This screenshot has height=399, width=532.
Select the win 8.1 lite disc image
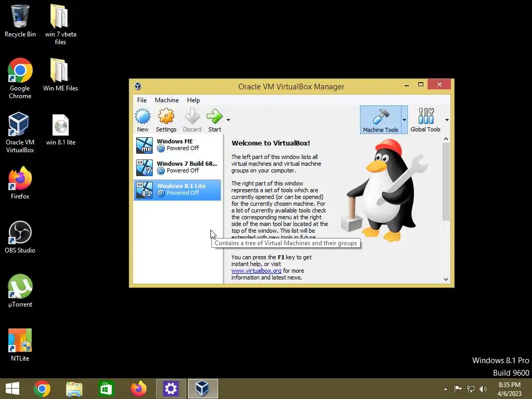coord(61,129)
